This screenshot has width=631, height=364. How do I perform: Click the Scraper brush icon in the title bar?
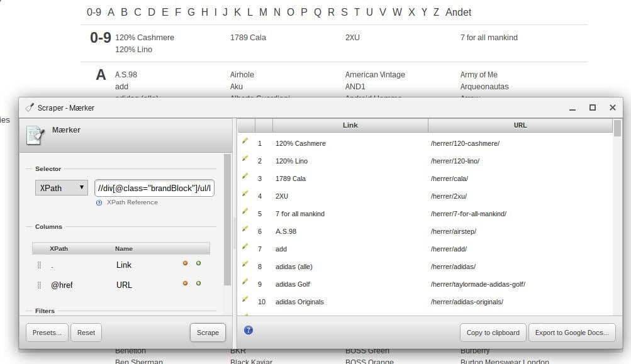click(30, 108)
